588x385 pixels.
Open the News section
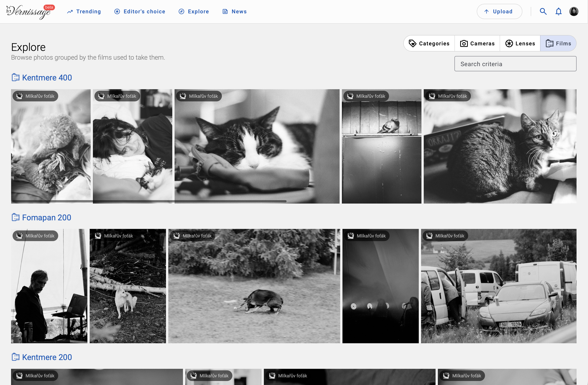point(234,12)
